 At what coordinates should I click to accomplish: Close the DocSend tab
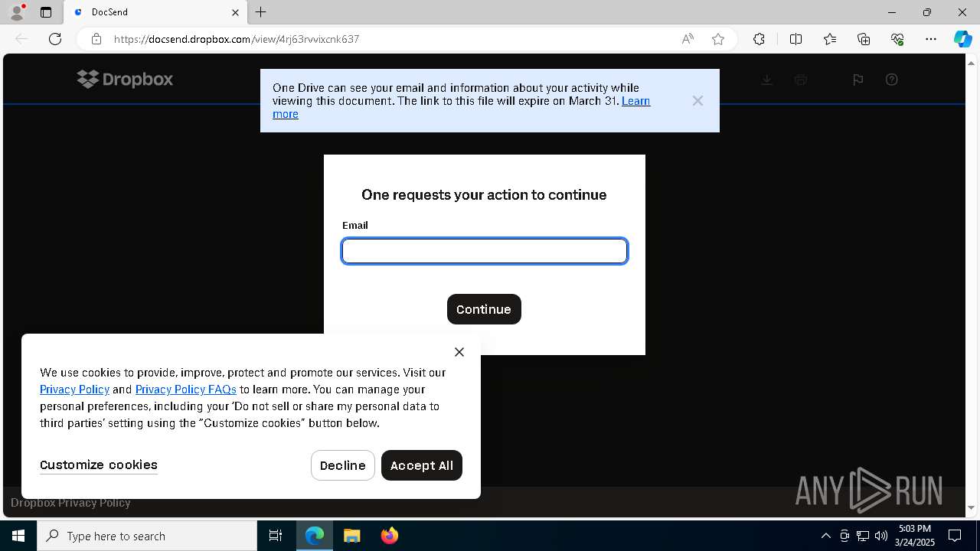[235, 12]
